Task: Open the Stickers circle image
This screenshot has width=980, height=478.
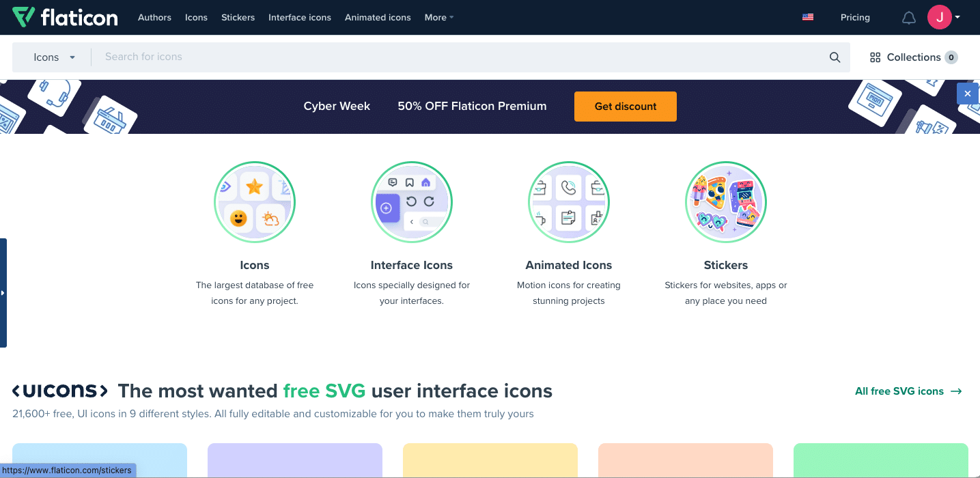Action: 726,202
